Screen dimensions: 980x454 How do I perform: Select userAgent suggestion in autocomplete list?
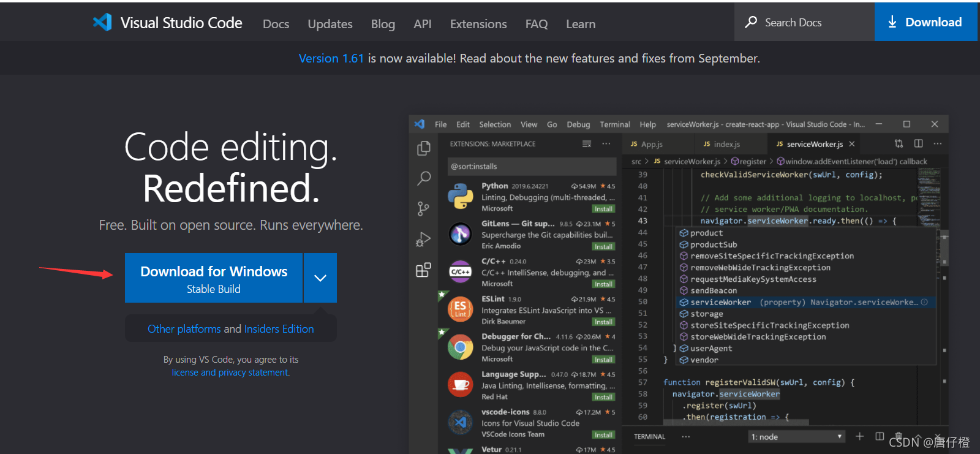click(805, 348)
